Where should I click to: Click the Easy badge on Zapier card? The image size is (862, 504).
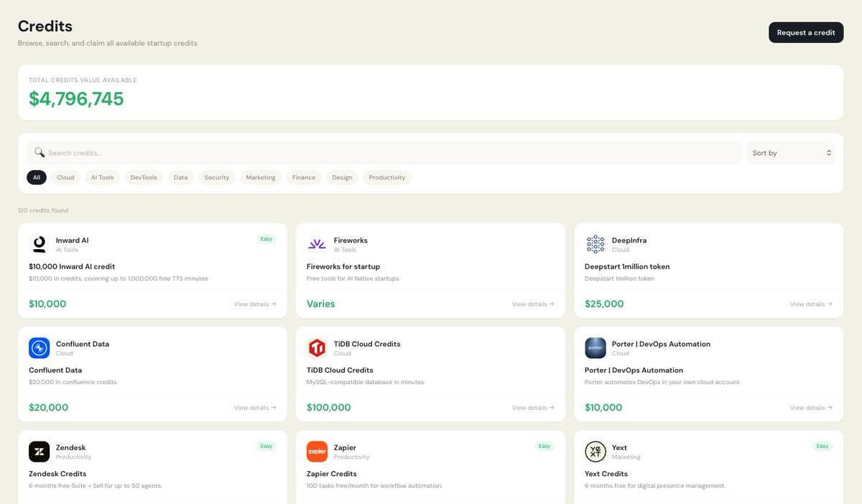(544, 446)
